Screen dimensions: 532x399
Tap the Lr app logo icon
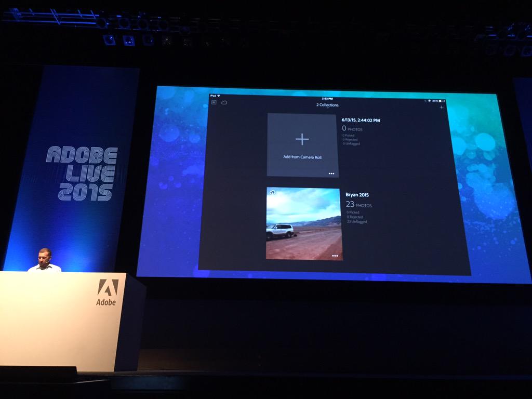214,102
